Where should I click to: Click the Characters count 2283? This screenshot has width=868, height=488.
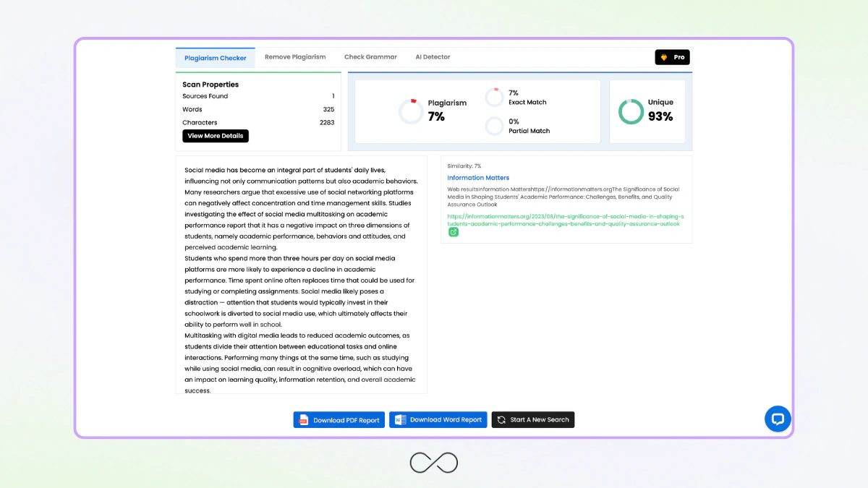(327, 122)
